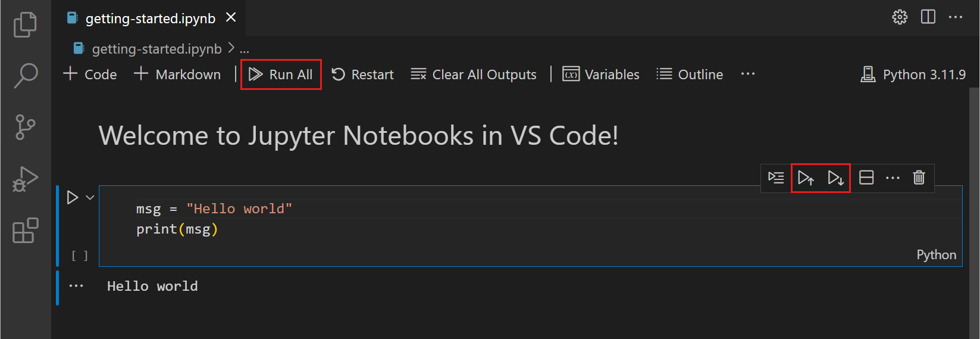Viewport: 980px width, 339px height.
Task: Show the notebook Outline
Action: [x=690, y=74]
